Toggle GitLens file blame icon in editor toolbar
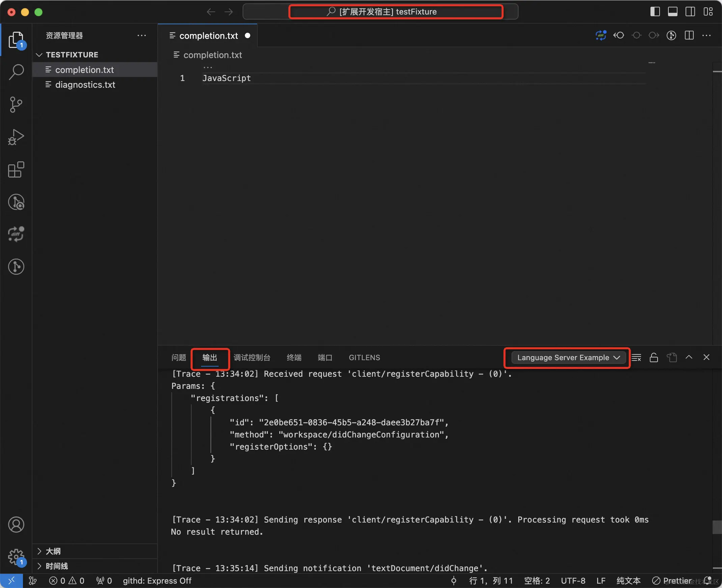Viewport: 722px width, 588px height. coord(671,35)
